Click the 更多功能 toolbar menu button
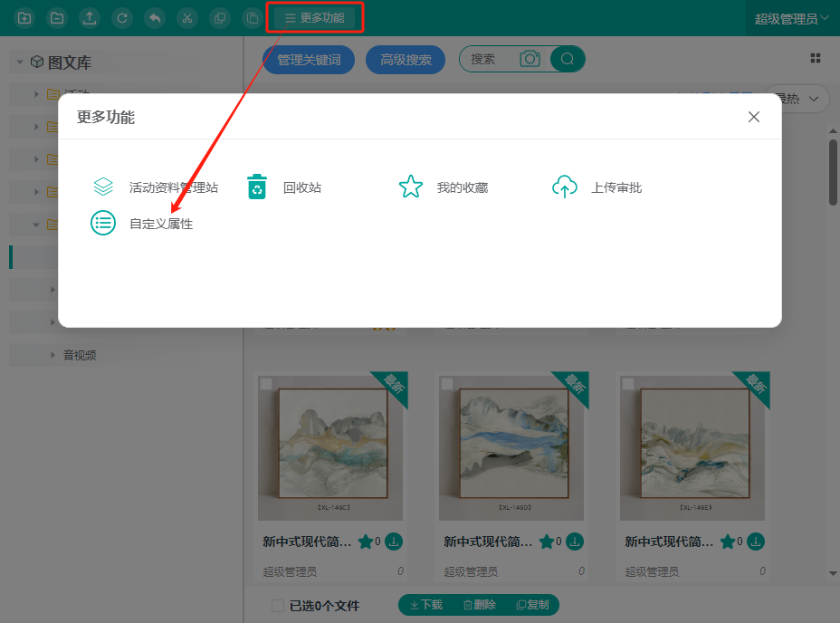The width and height of the screenshot is (840, 623). click(x=315, y=18)
